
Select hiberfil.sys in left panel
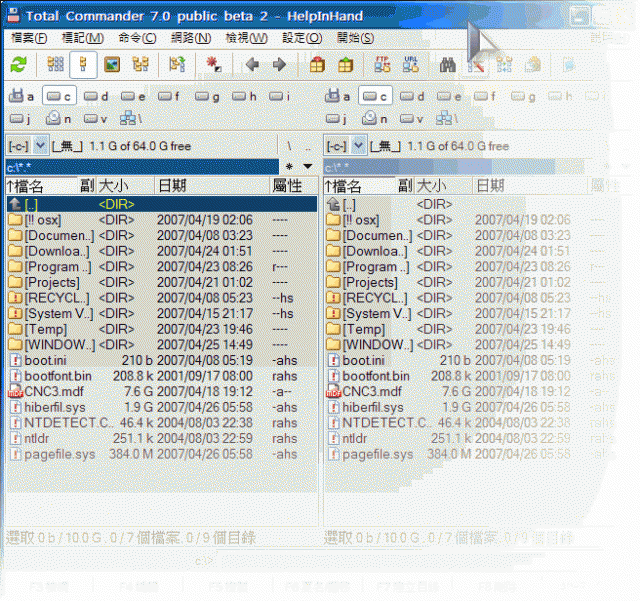(162, 407)
